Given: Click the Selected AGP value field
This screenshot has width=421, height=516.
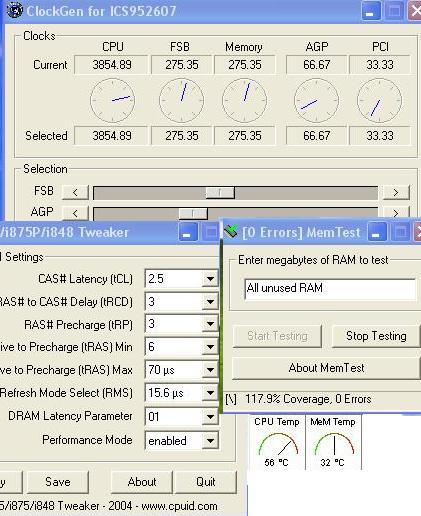Looking at the screenshot, I should tap(317, 136).
